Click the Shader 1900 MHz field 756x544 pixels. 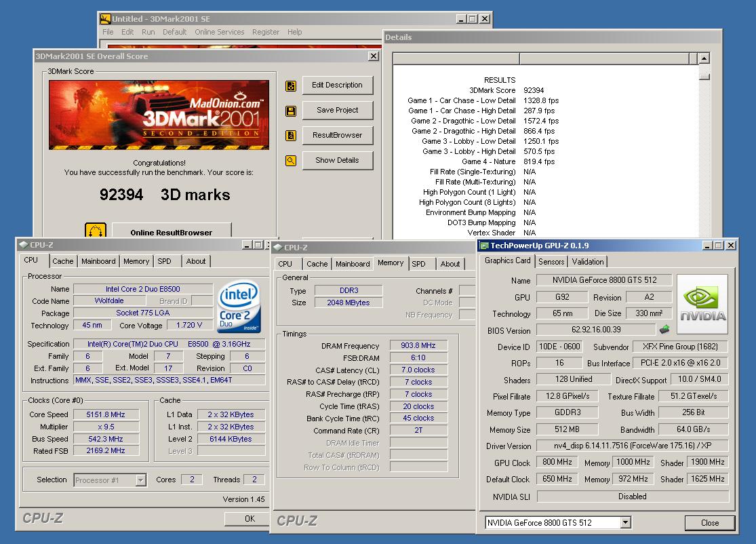pos(707,462)
